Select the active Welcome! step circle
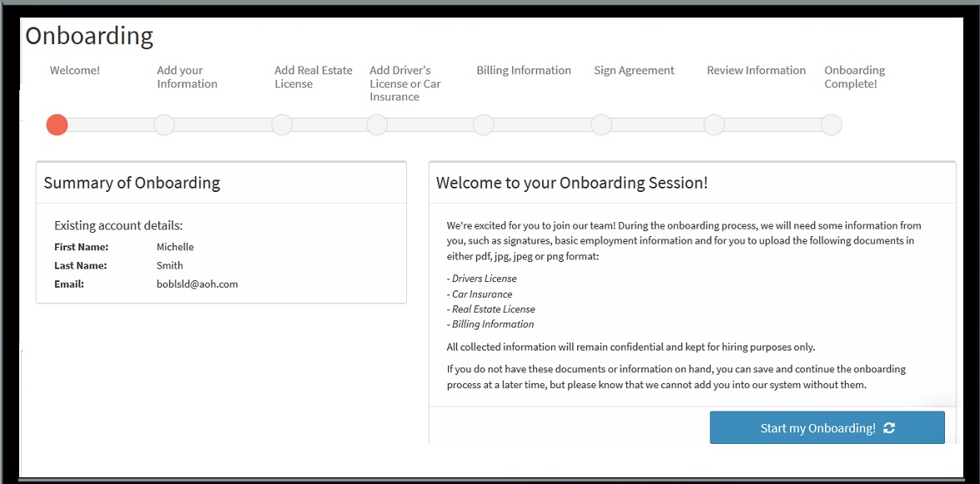Image resolution: width=980 pixels, height=484 pixels. 57,124
